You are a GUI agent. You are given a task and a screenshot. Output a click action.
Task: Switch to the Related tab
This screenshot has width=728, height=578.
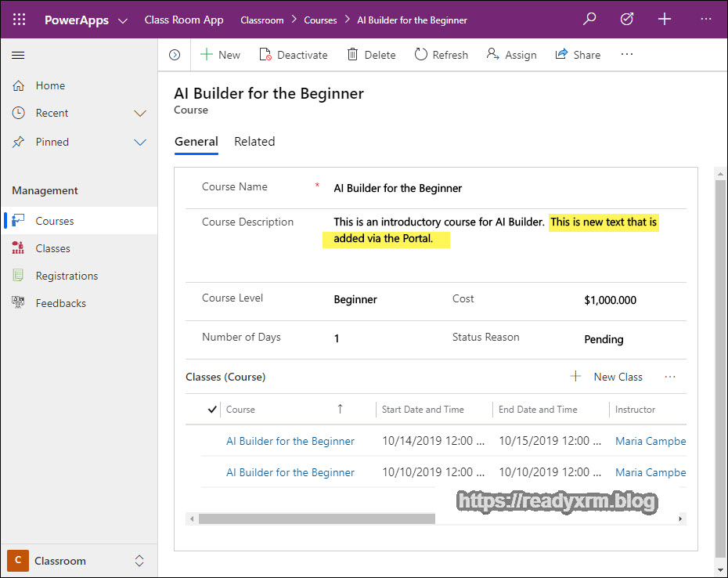(x=254, y=142)
